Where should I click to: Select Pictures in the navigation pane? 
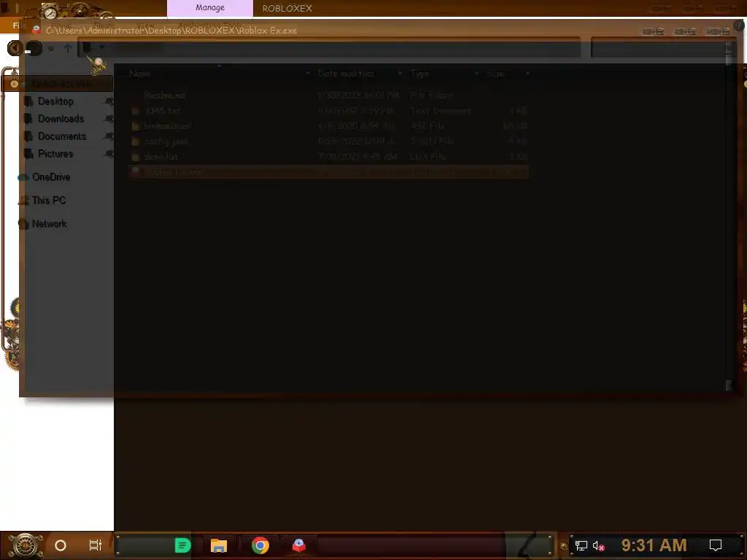[55, 154]
